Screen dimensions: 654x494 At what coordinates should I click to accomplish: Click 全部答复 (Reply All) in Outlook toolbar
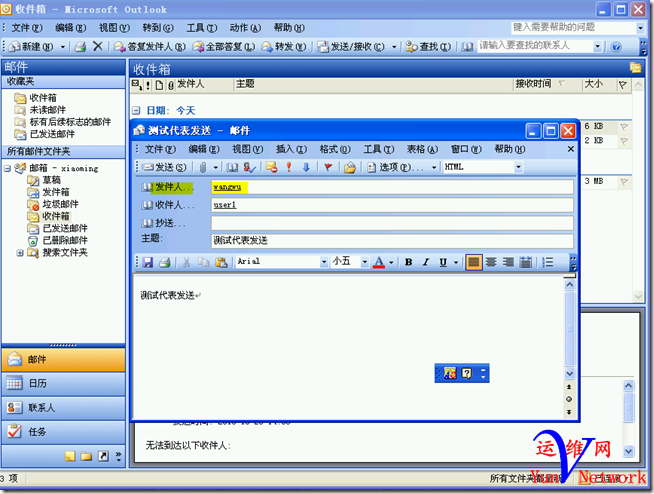[224, 46]
